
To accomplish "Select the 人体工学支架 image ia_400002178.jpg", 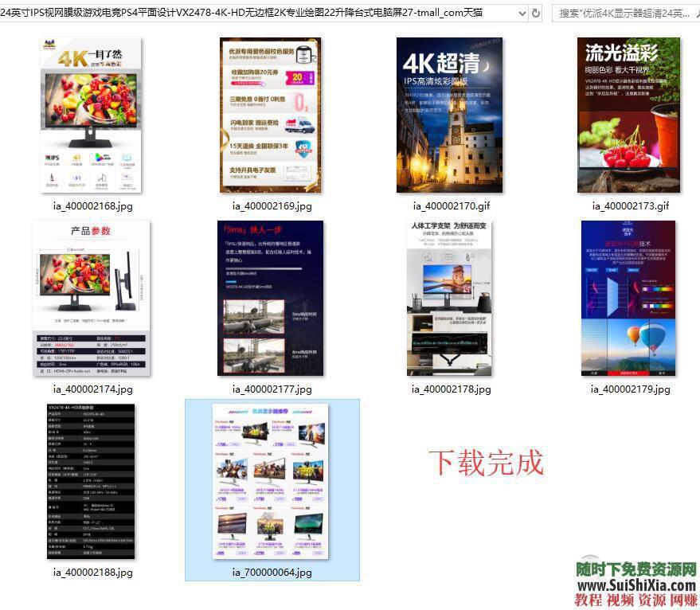I will pyautogui.click(x=451, y=298).
